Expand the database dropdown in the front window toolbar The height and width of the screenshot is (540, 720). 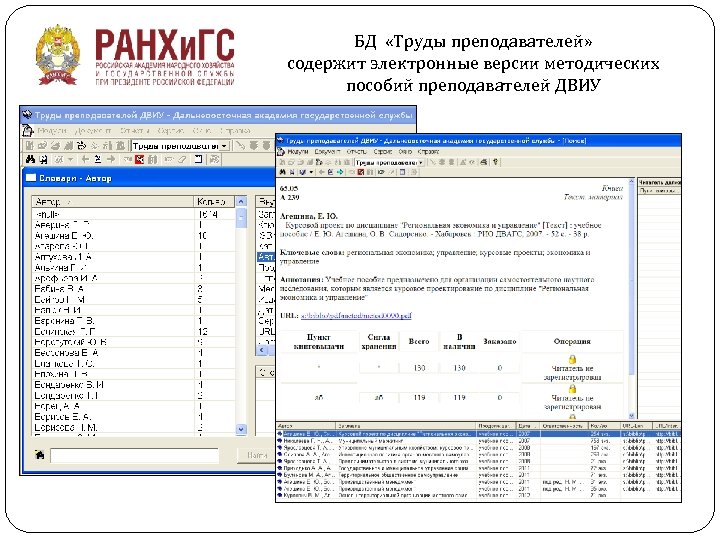point(421,162)
